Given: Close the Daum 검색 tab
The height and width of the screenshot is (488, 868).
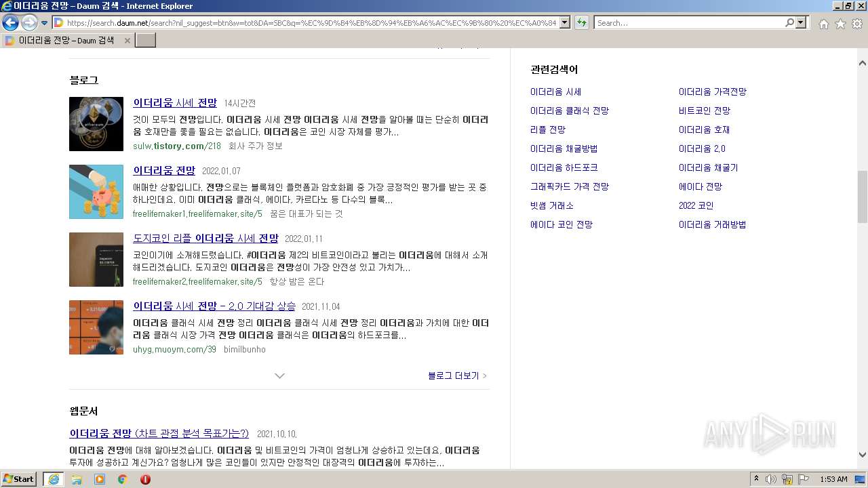Looking at the screenshot, I should (127, 41).
